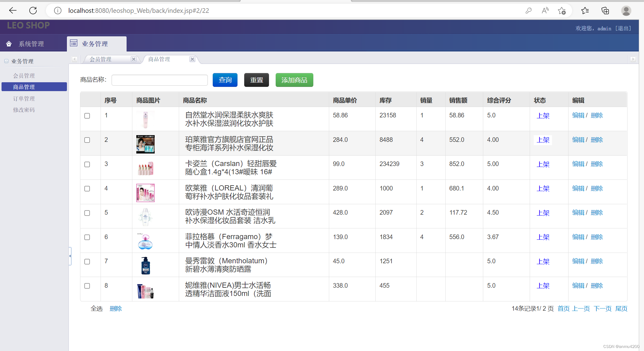This screenshot has height=351, width=644.
Task: Switch to the 会员管理 page tab
Action: click(101, 59)
